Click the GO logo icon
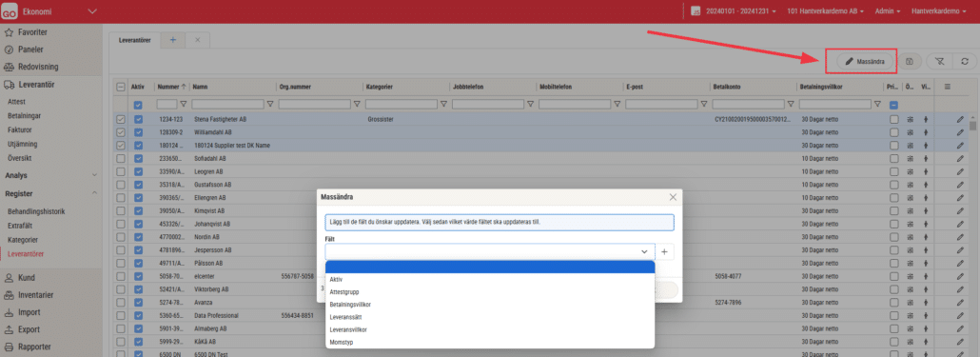 tap(10, 11)
